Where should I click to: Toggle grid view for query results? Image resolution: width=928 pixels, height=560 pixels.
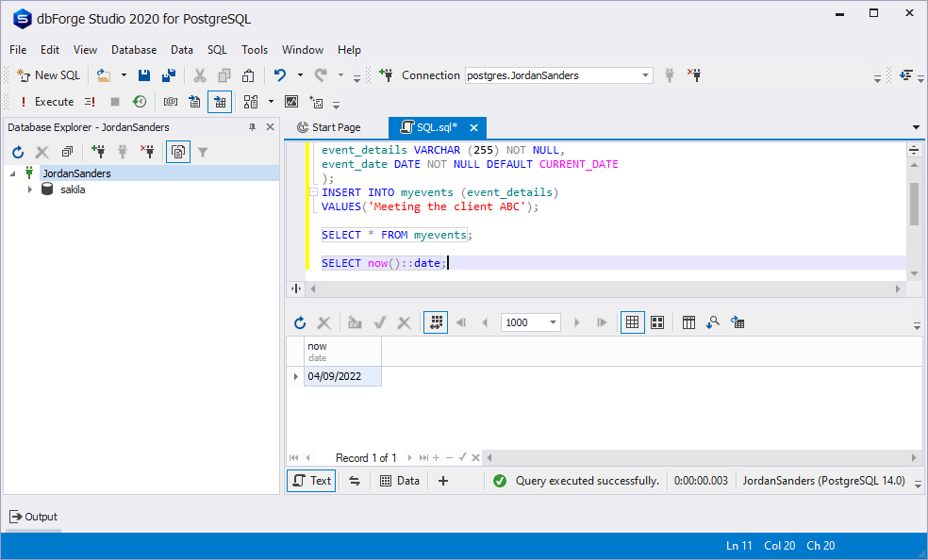[632, 321]
